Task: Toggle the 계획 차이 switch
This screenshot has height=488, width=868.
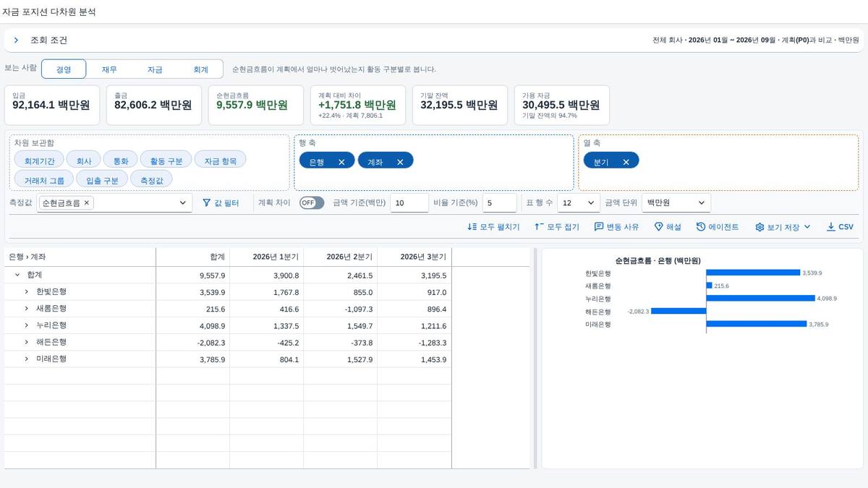Action: pos(312,203)
